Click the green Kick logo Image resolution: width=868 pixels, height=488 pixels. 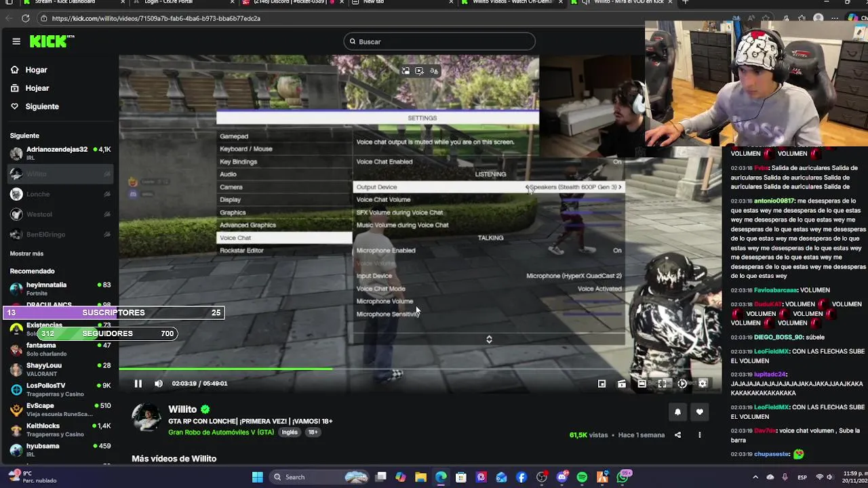point(52,41)
